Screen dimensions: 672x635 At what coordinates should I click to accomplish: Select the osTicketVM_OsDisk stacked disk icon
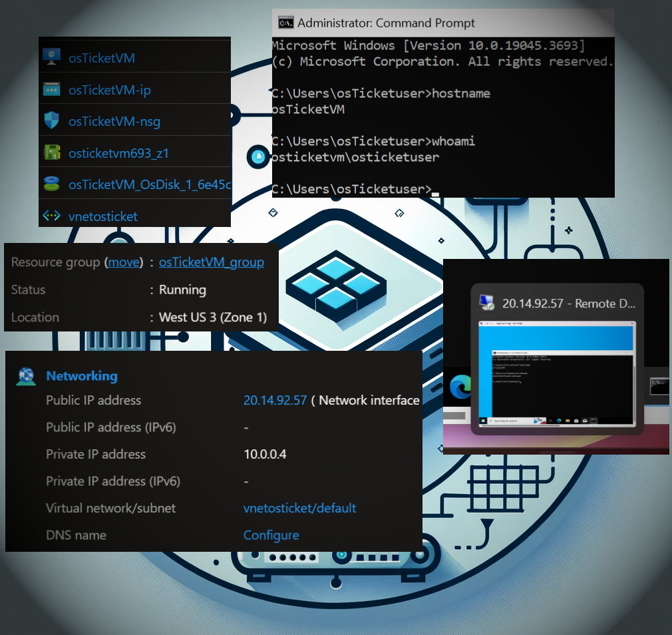pos(52,184)
